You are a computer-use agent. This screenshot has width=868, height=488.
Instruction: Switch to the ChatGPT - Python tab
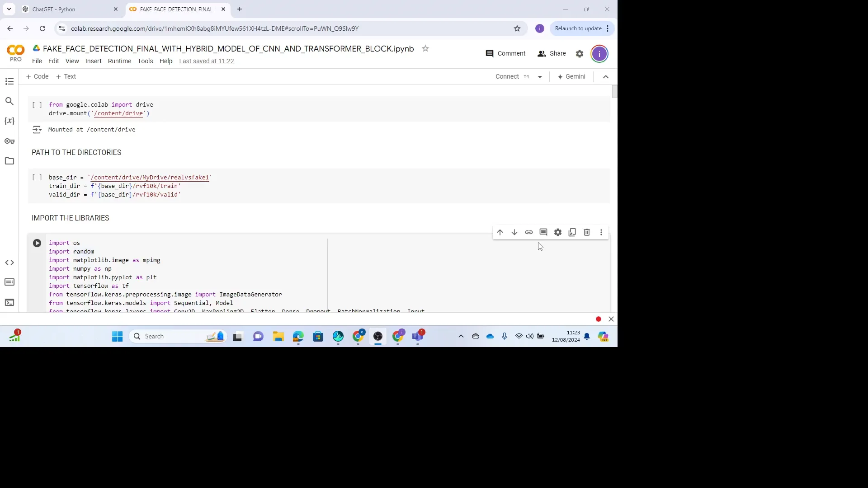point(68,9)
